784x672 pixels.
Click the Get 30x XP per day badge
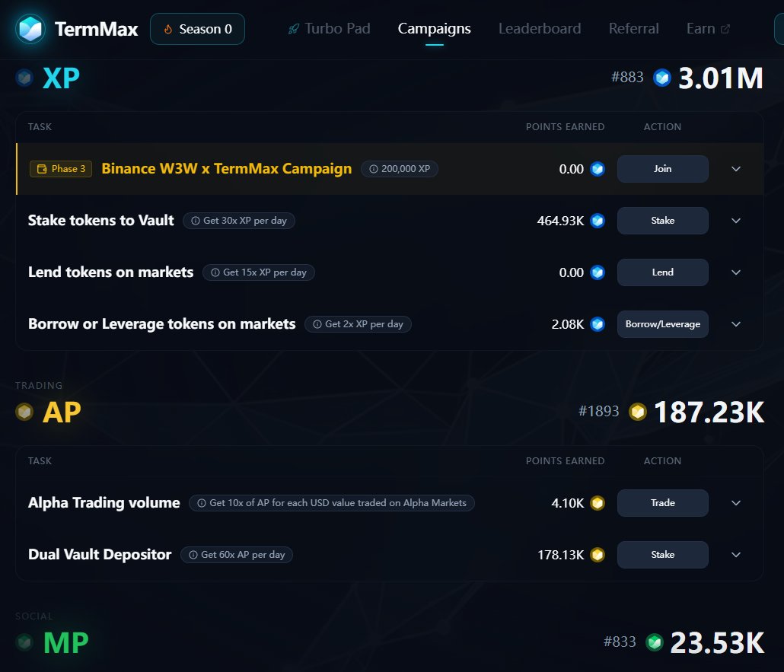(x=239, y=221)
